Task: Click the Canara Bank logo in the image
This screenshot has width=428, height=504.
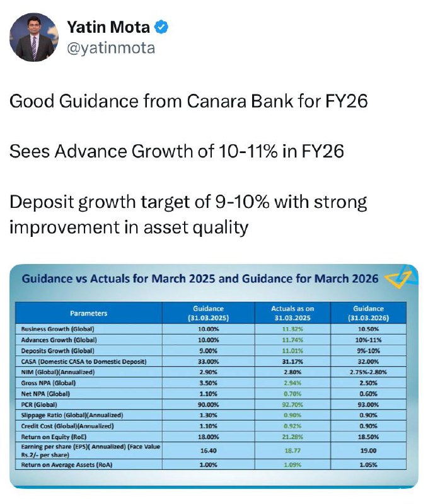Action: pyautogui.click(x=398, y=277)
